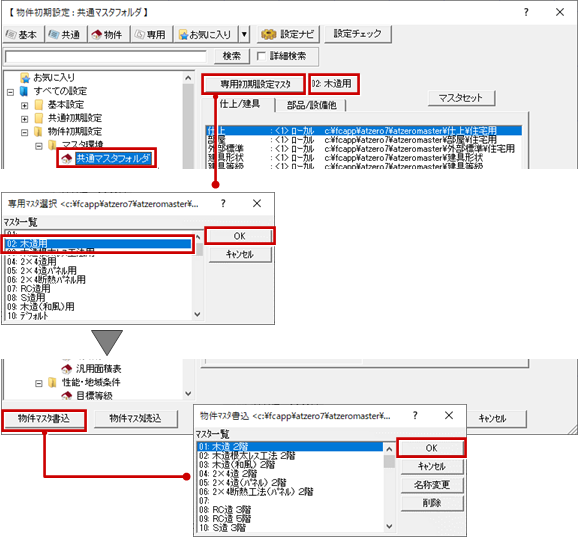Viewport: 578px width, 537px height.
Task: Click into the search text field
Action: click(106, 57)
